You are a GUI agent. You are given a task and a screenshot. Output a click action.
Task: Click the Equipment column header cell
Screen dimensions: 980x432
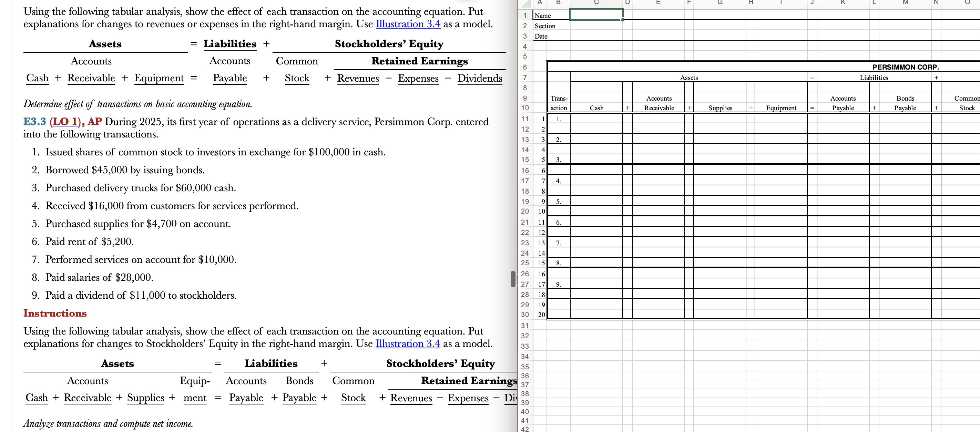coord(781,108)
